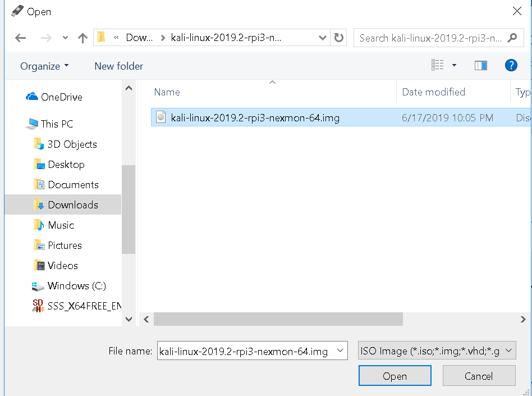Toggle the preview pane icon
The height and width of the screenshot is (396, 532).
pyautogui.click(x=480, y=65)
